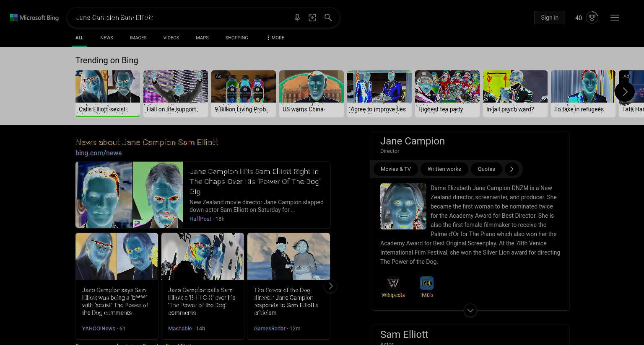Open IMDb icon for Jane Campion
This screenshot has height=345, width=644.
point(427,287)
